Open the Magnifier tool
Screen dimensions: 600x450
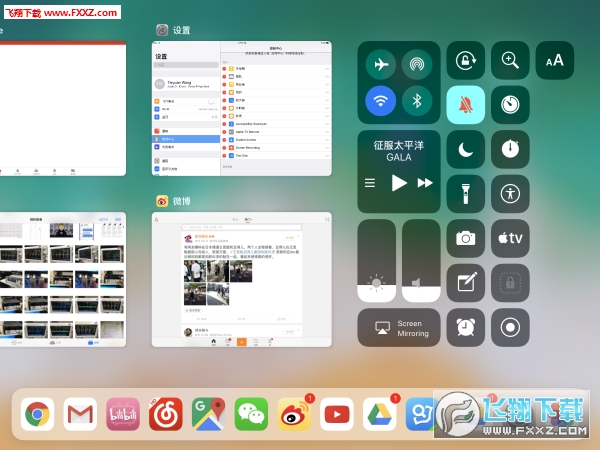pos(510,60)
